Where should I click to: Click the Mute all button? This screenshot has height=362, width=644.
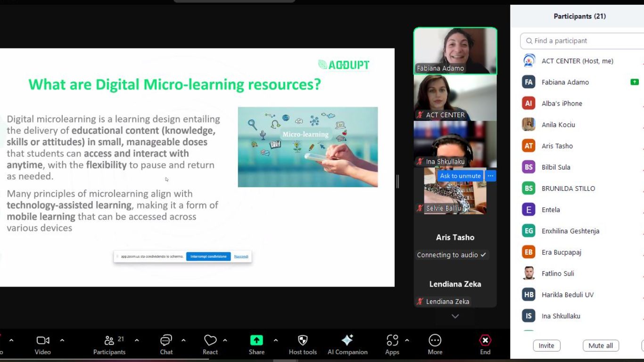pos(600,346)
